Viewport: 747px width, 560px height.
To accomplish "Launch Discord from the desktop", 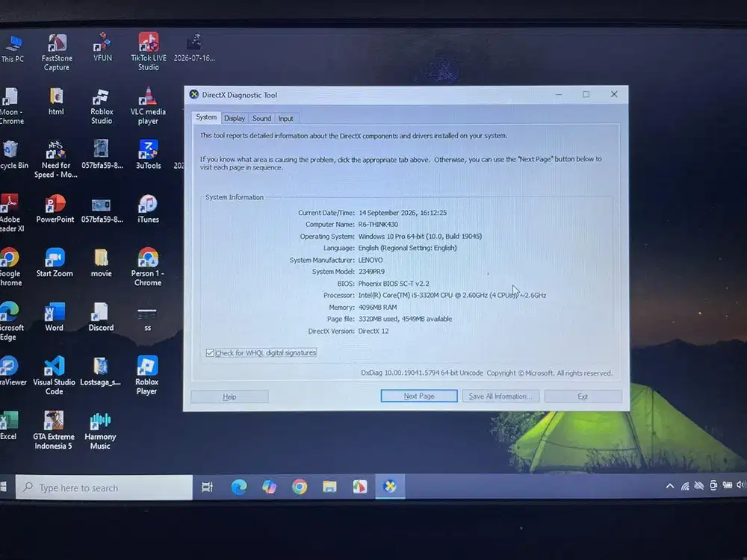I will click(101, 317).
